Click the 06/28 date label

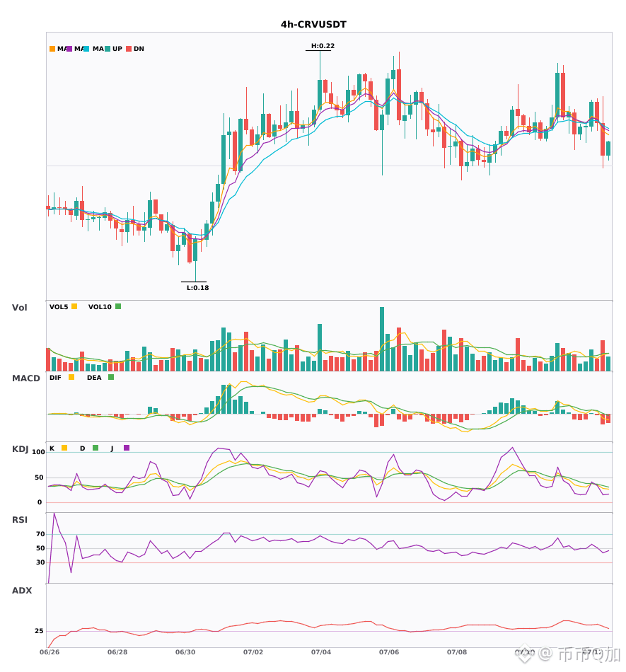click(x=117, y=652)
